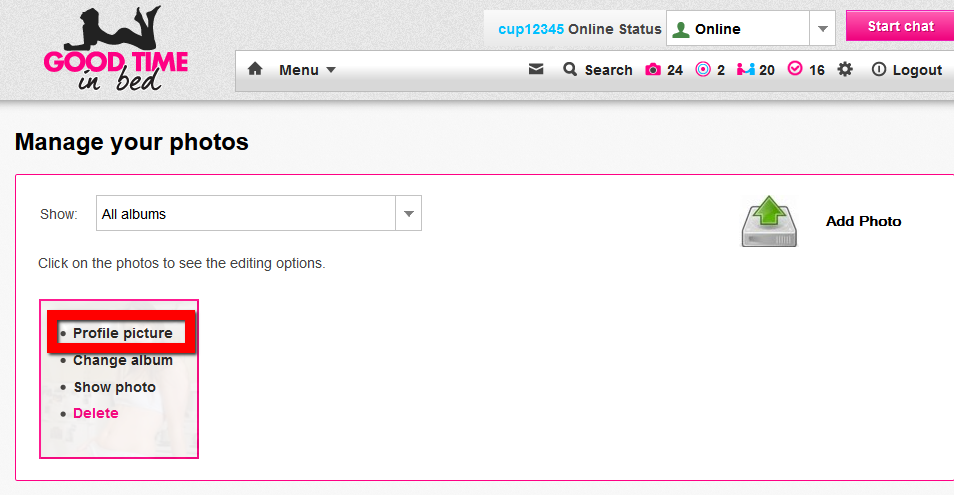Open the messages envelope icon
This screenshot has height=495, width=954.
pyautogui.click(x=536, y=70)
